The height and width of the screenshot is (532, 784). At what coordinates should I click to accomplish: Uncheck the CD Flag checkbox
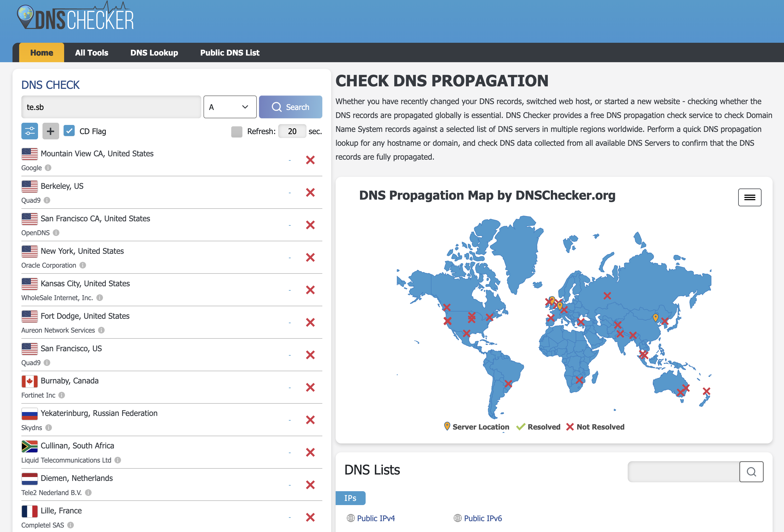69,131
